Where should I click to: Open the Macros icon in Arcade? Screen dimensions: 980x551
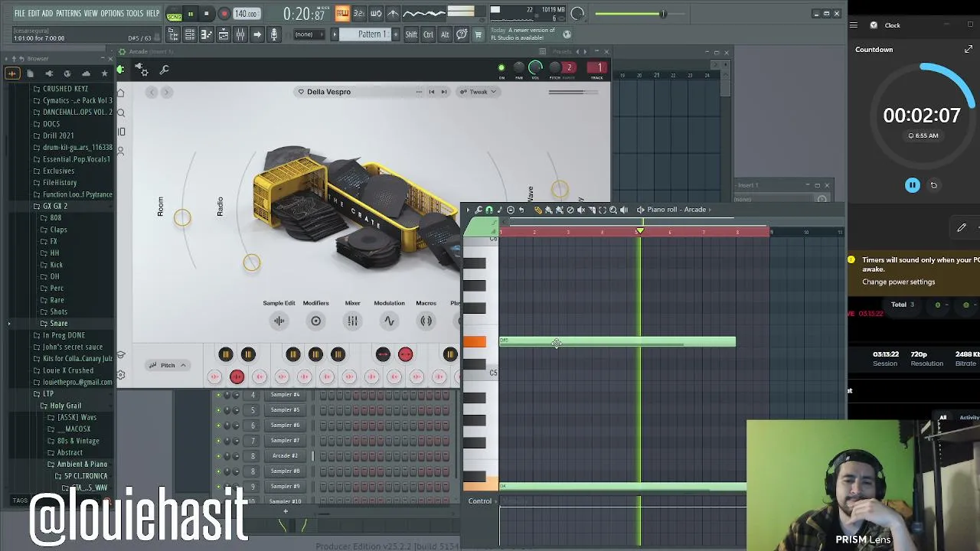(x=426, y=321)
